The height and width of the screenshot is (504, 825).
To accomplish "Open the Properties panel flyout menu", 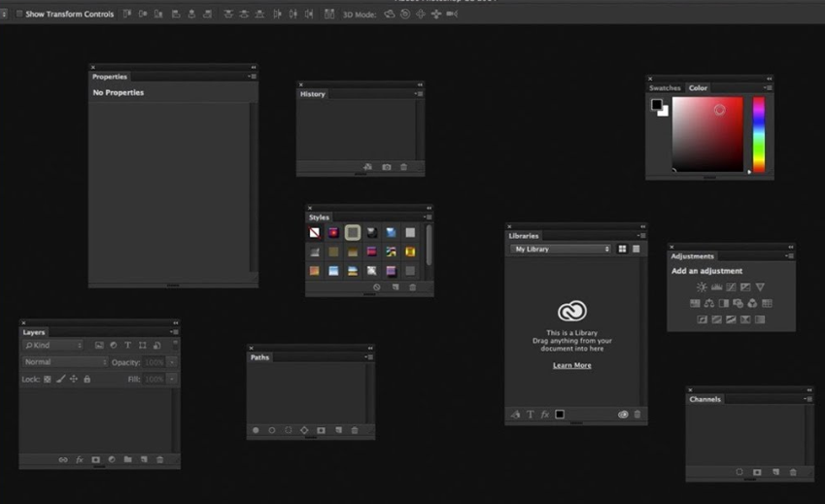I will pyautogui.click(x=253, y=76).
